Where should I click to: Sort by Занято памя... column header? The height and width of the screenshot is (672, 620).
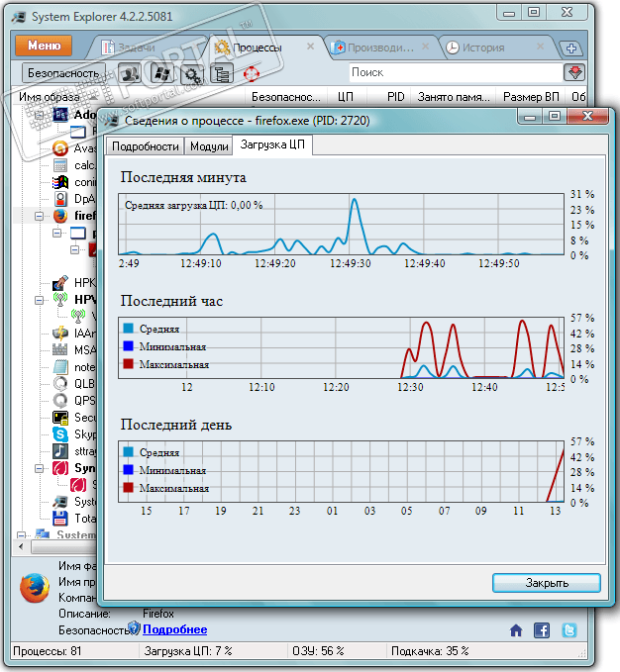454,97
